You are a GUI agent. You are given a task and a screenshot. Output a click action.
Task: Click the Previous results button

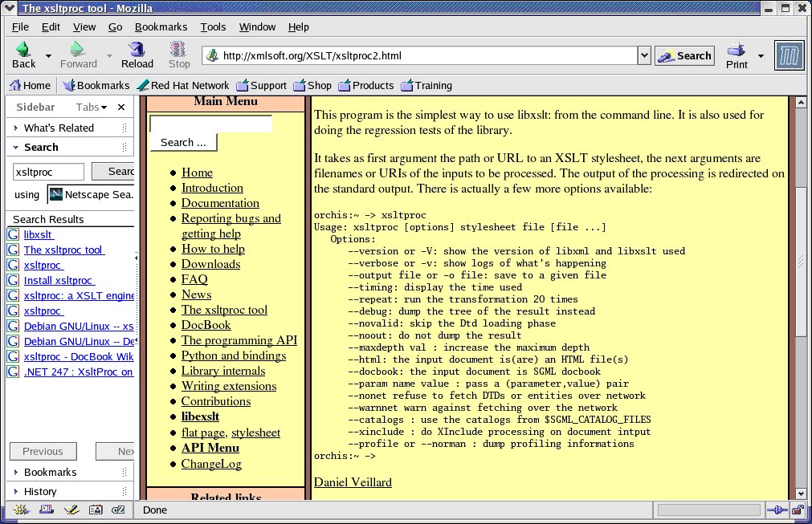coord(43,451)
